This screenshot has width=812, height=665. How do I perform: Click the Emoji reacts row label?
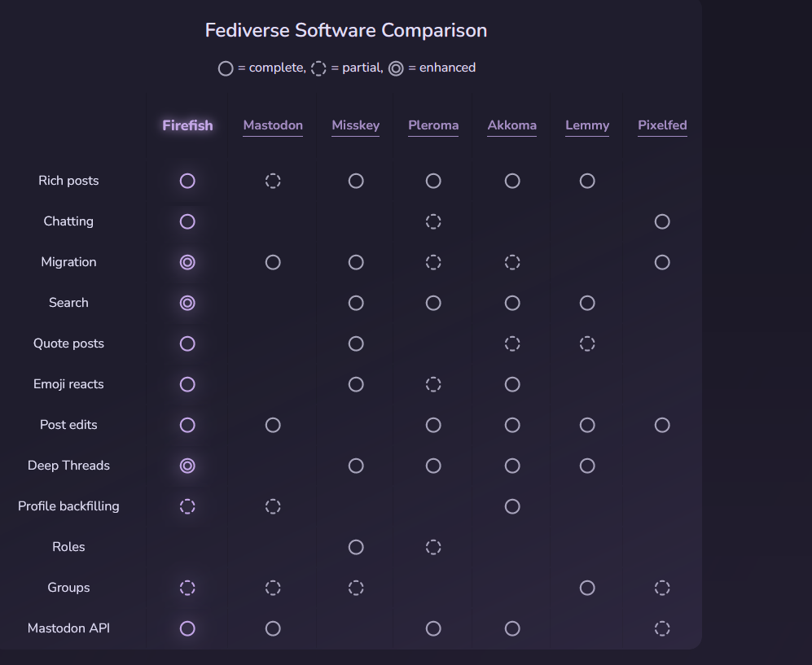(68, 384)
